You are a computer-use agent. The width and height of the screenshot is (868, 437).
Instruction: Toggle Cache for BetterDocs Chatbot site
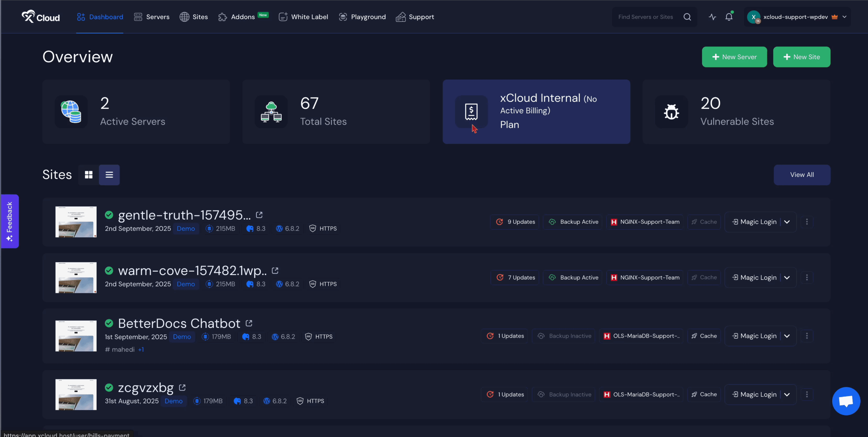click(x=704, y=336)
